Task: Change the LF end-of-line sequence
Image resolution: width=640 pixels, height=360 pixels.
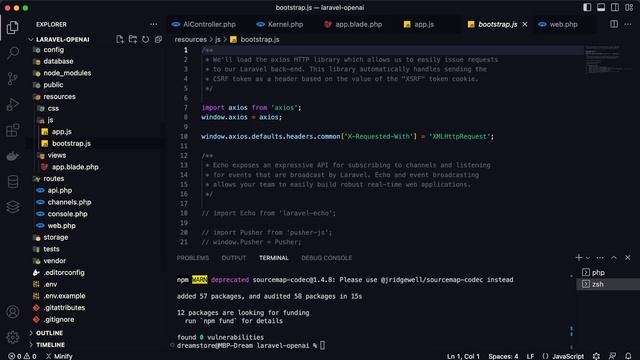Action: [530, 356]
